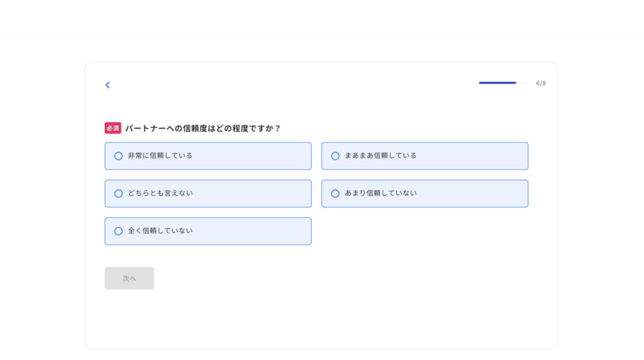Select the radio circle for 非常に信頼している

(x=118, y=156)
